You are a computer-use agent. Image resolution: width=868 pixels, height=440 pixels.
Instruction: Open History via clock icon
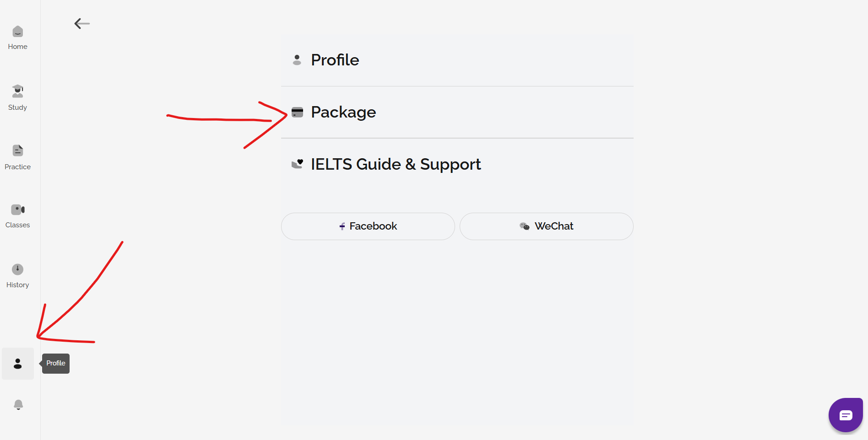[x=17, y=269]
